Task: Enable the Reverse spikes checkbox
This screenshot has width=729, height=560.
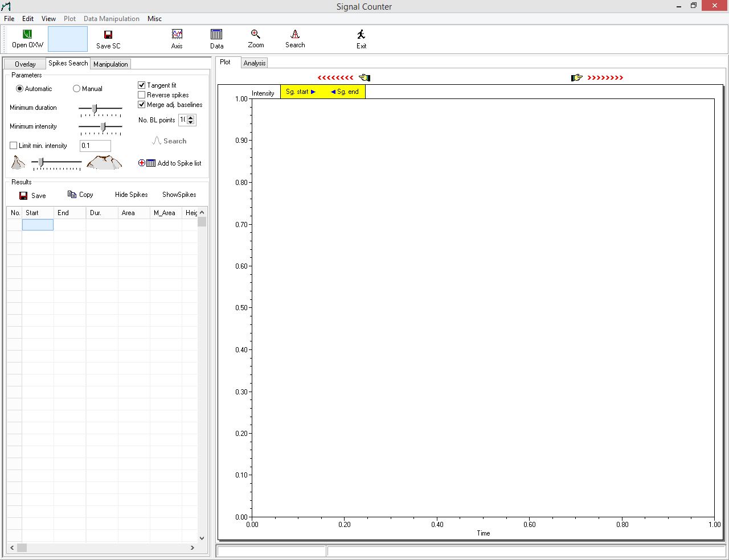Action: tap(142, 95)
